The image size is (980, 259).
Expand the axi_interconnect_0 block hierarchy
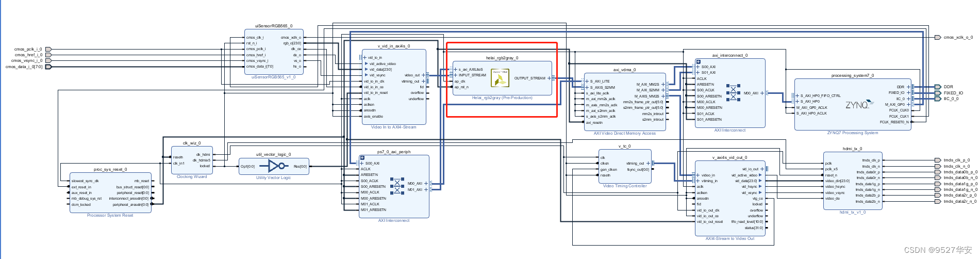pos(699,61)
